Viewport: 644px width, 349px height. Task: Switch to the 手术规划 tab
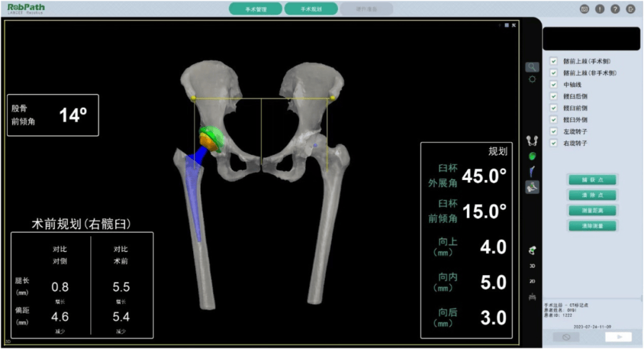point(311,9)
